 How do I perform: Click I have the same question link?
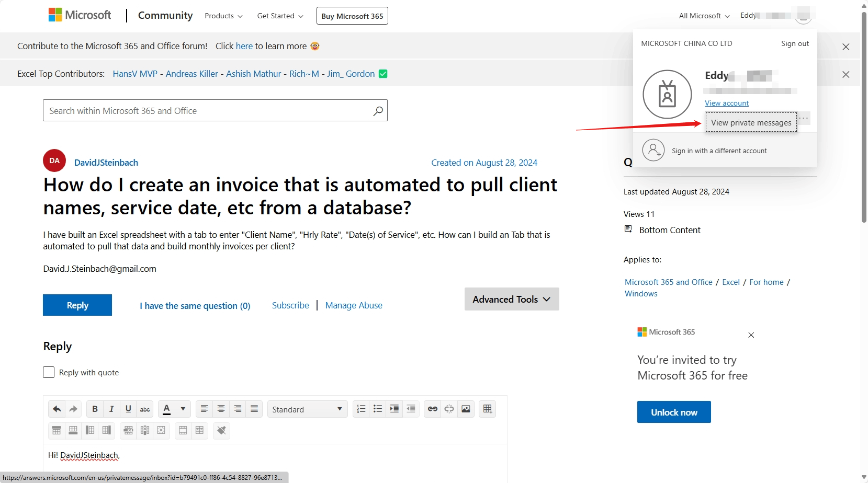195,306
